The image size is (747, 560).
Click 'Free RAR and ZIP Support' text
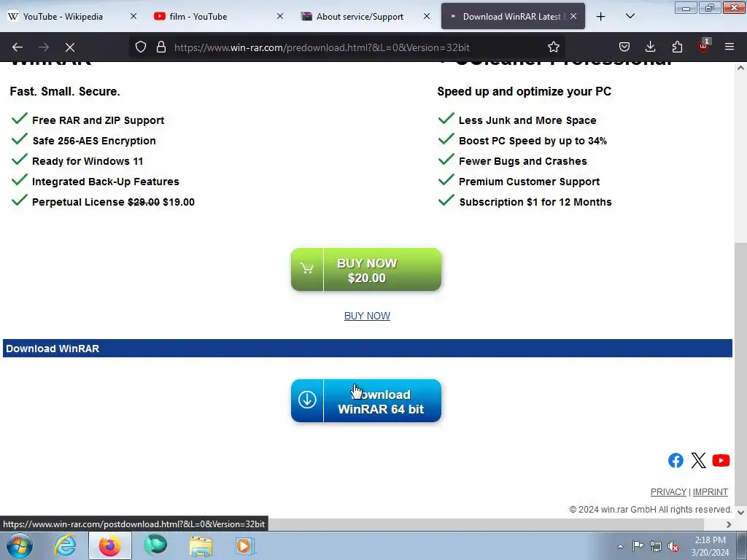coord(98,120)
